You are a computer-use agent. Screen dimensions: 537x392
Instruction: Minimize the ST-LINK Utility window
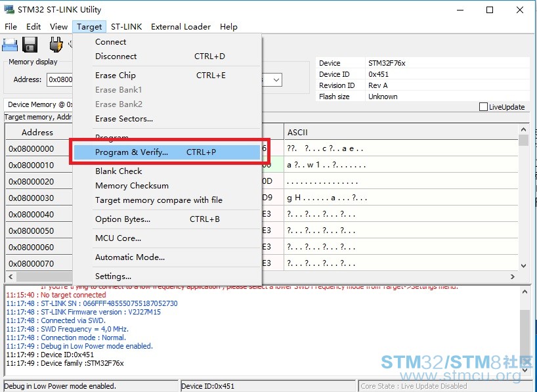tap(460, 10)
